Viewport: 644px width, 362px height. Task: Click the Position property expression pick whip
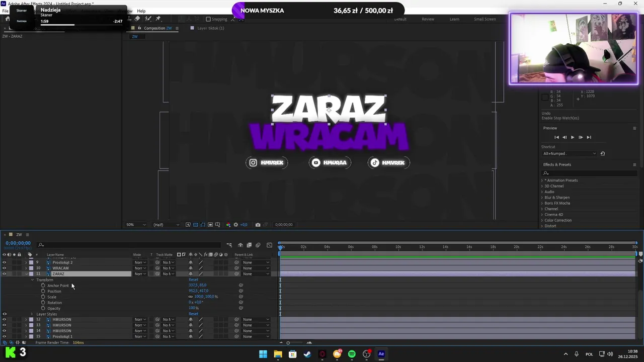pos(241,291)
